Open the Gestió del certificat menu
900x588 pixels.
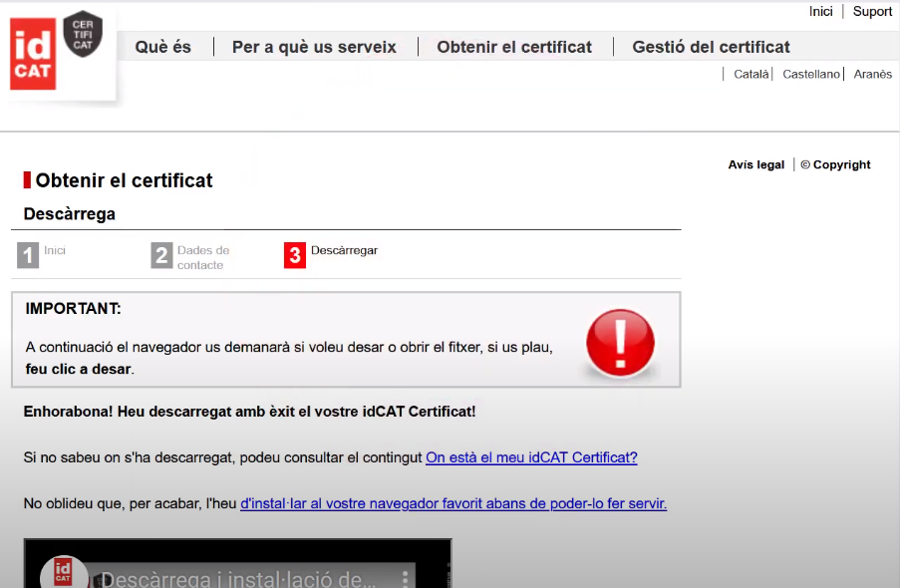point(711,47)
